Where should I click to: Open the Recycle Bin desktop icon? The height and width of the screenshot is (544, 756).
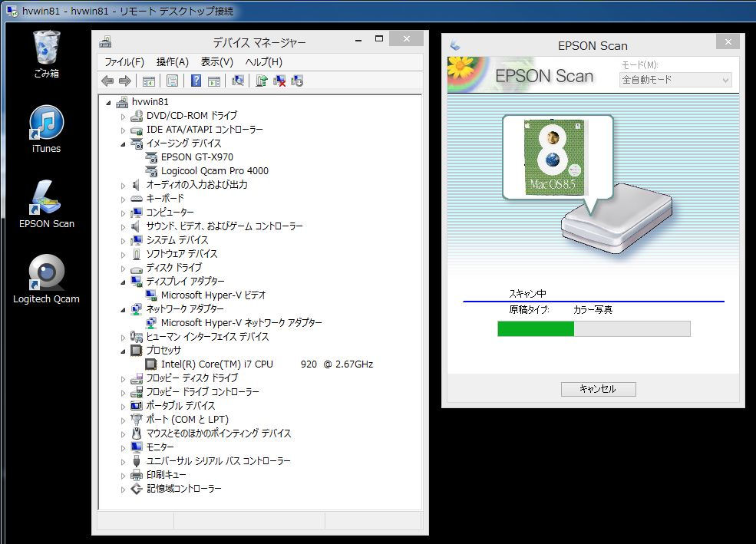(46, 54)
